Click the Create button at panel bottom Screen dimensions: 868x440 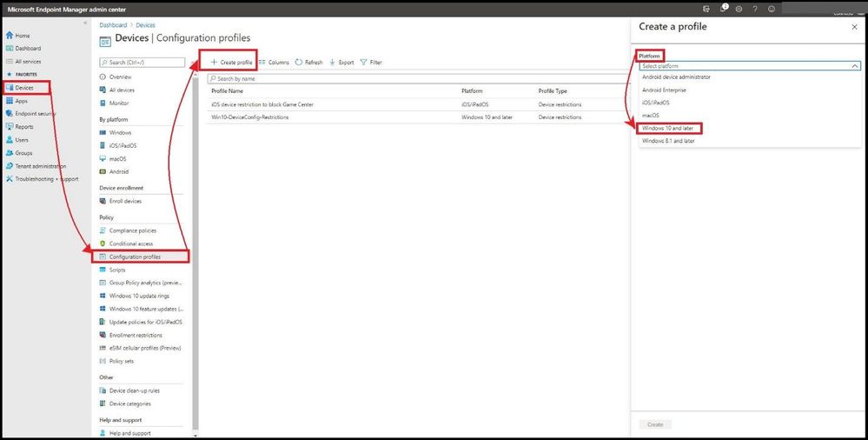point(655,424)
